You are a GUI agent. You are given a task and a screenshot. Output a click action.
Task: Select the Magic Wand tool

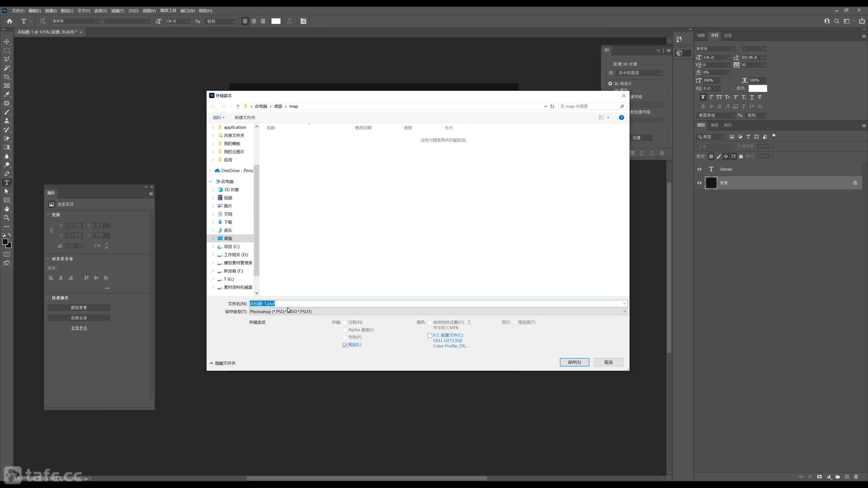pyautogui.click(x=7, y=68)
